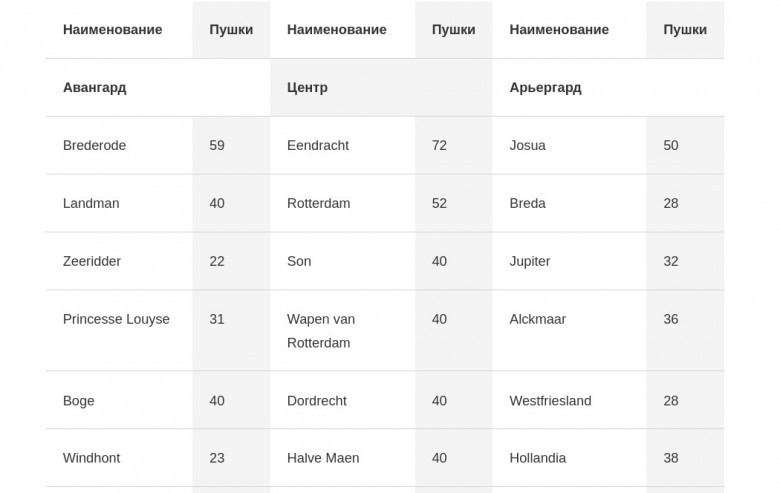
Task: Click the Breda ship name
Action: point(527,203)
